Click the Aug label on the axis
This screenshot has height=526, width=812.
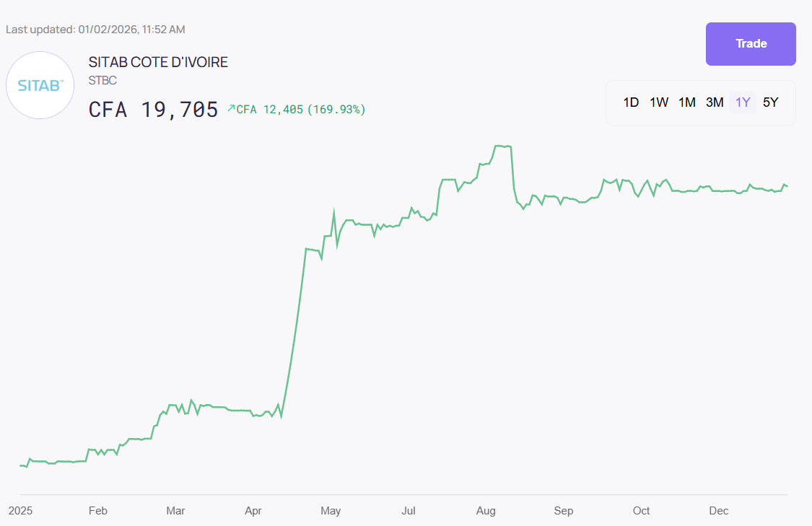pyautogui.click(x=486, y=511)
